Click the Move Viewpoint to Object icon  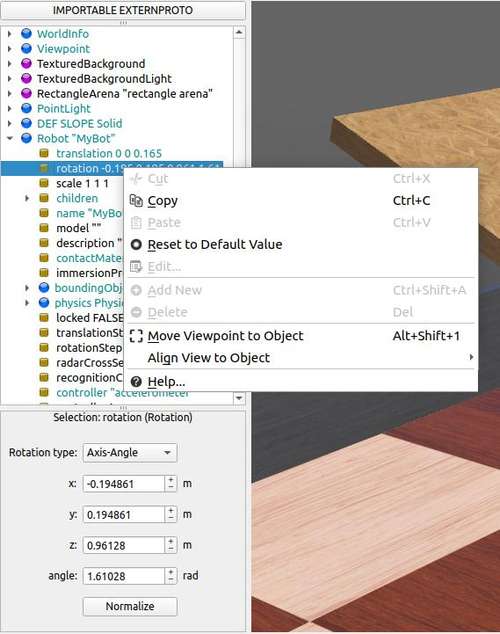point(136,336)
